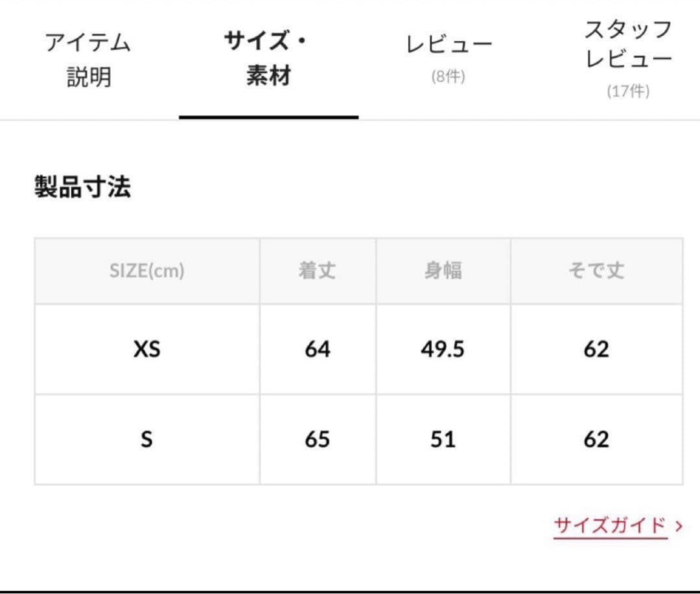Click the XS そで丈 value 62
The height and width of the screenshot is (594, 700).
click(x=596, y=350)
